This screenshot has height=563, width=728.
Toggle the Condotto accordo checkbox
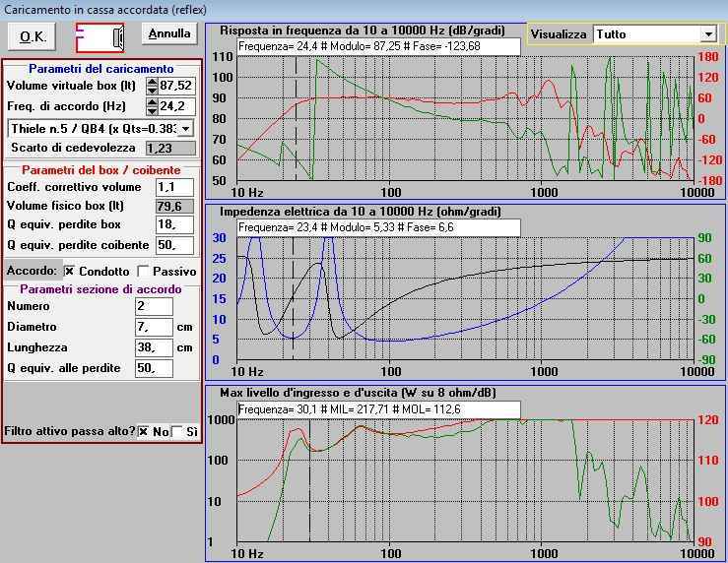(69, 271)
